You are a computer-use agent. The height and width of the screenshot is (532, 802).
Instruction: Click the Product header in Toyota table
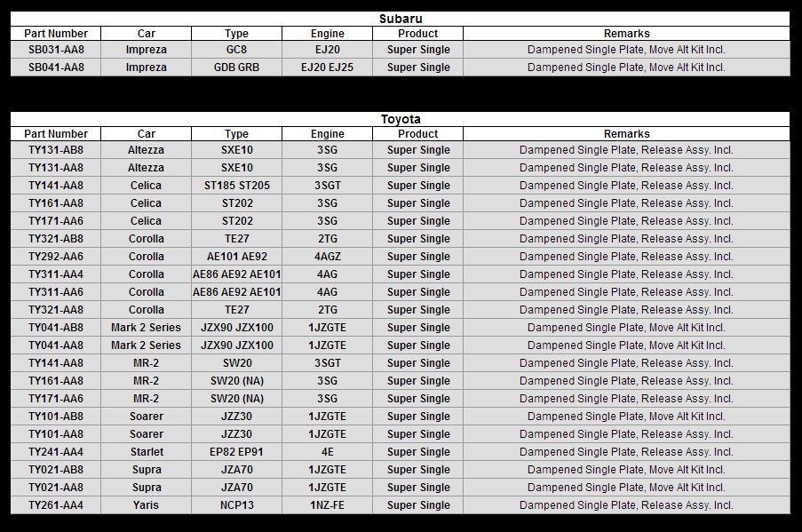pyautogui.click(x=417, y=134)
